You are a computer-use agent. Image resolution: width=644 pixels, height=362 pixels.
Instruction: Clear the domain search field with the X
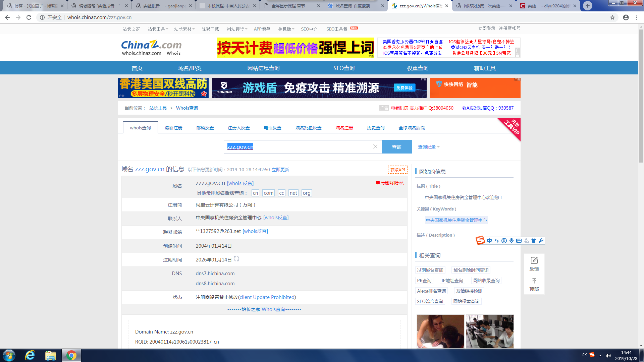click(x=375, y=146)
